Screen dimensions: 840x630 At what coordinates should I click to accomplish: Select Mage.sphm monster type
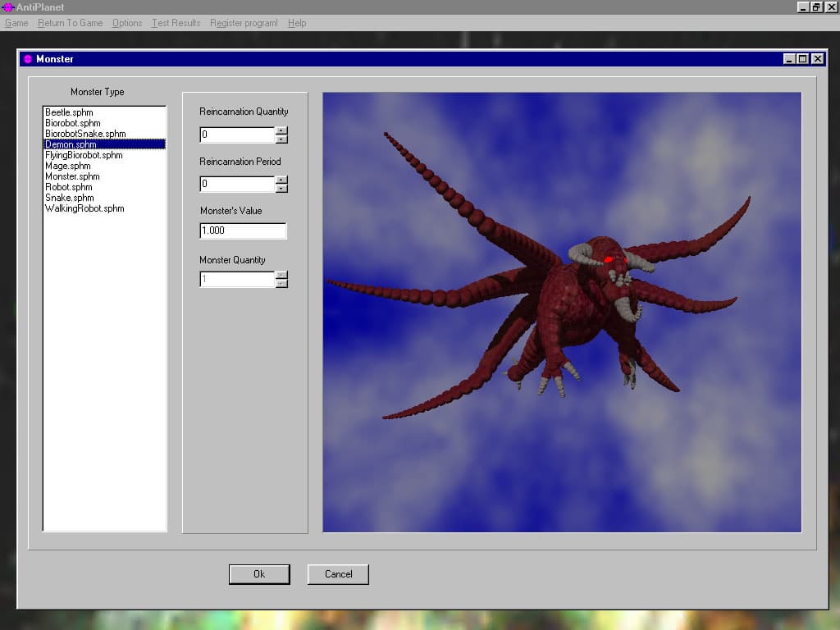click(104, 166)
